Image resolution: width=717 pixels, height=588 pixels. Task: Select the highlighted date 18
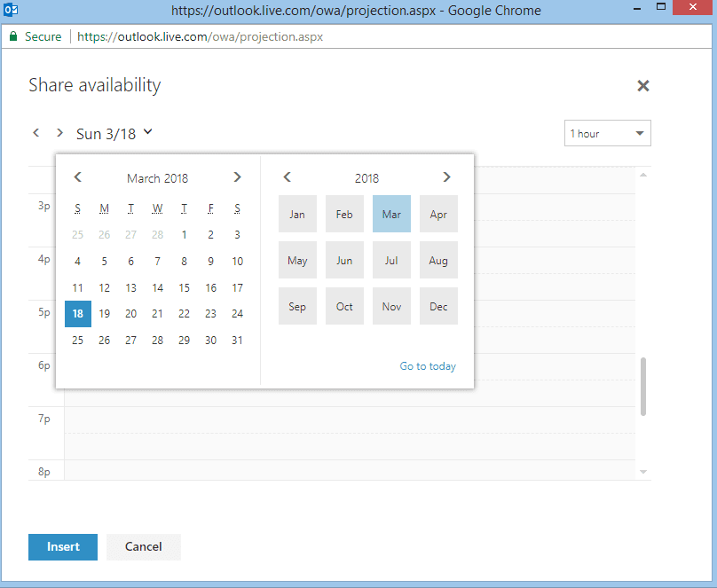78,314
